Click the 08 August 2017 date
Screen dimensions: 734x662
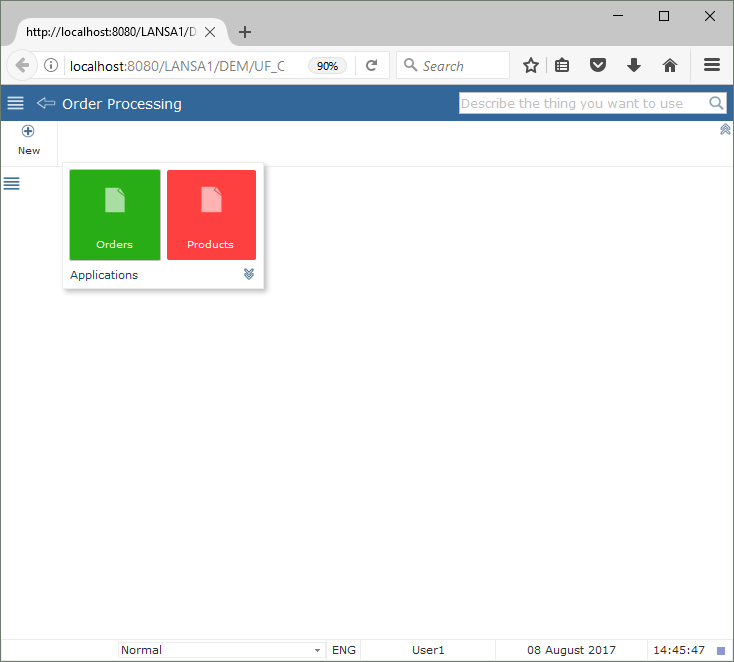pyautogui.click(x=571, y=650)
